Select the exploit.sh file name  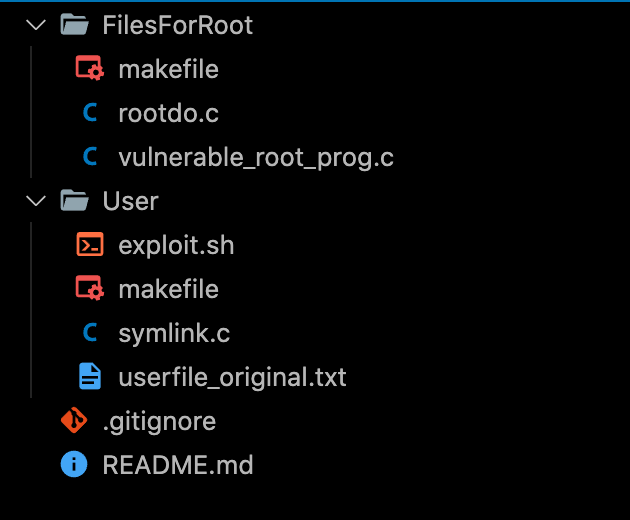[x=176, y=245]
